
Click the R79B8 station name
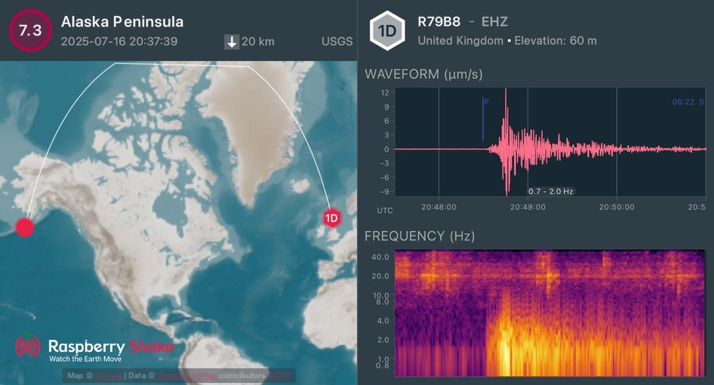click(x=439, y=21)
